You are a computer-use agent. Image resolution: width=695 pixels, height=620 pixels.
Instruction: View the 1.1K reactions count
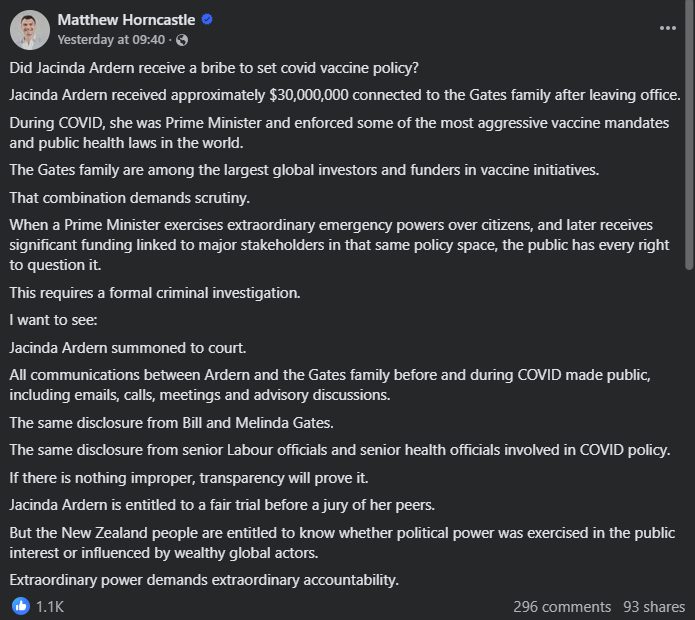point(50,606)
